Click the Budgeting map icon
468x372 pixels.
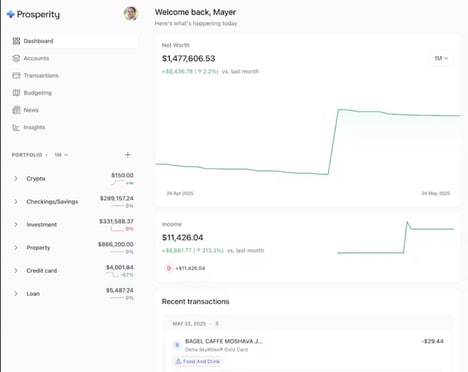16,93
